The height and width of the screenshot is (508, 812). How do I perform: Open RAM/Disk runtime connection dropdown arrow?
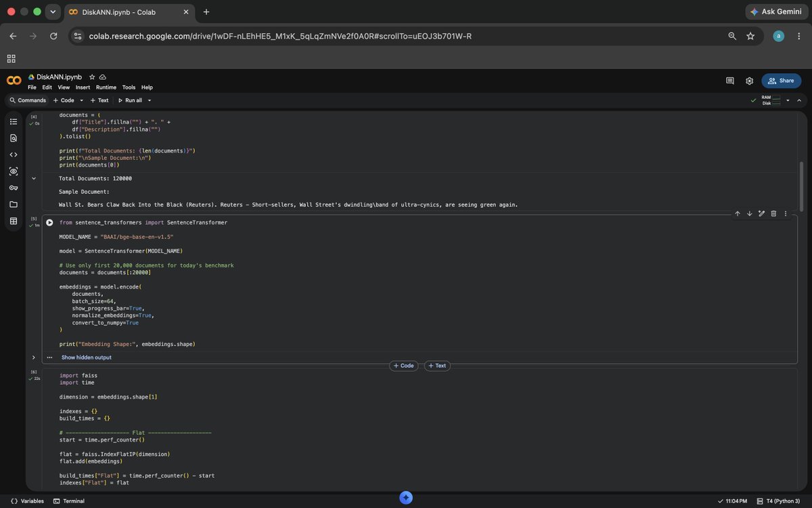pyautogui.click(x=788, y=100)
